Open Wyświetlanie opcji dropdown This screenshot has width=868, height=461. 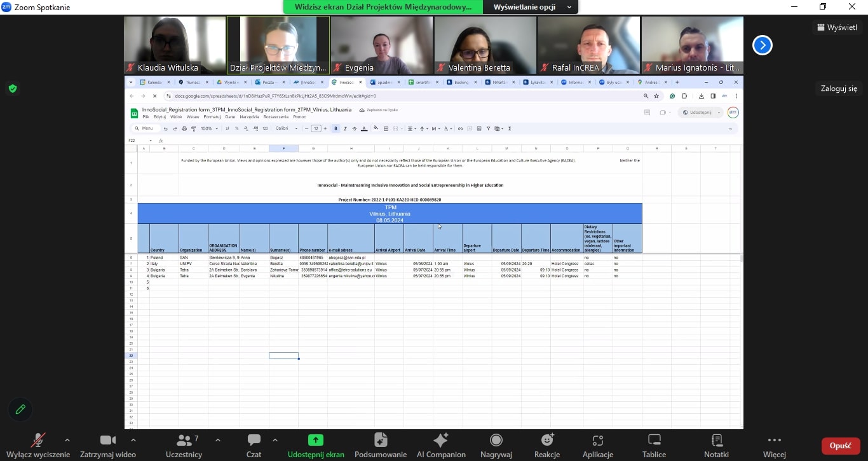pos(531,7)
